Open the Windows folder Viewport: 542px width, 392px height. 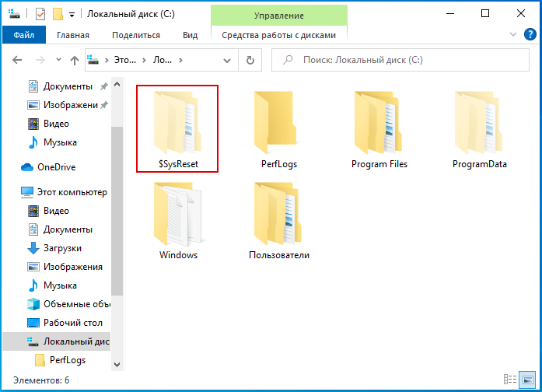click(178, 220)
